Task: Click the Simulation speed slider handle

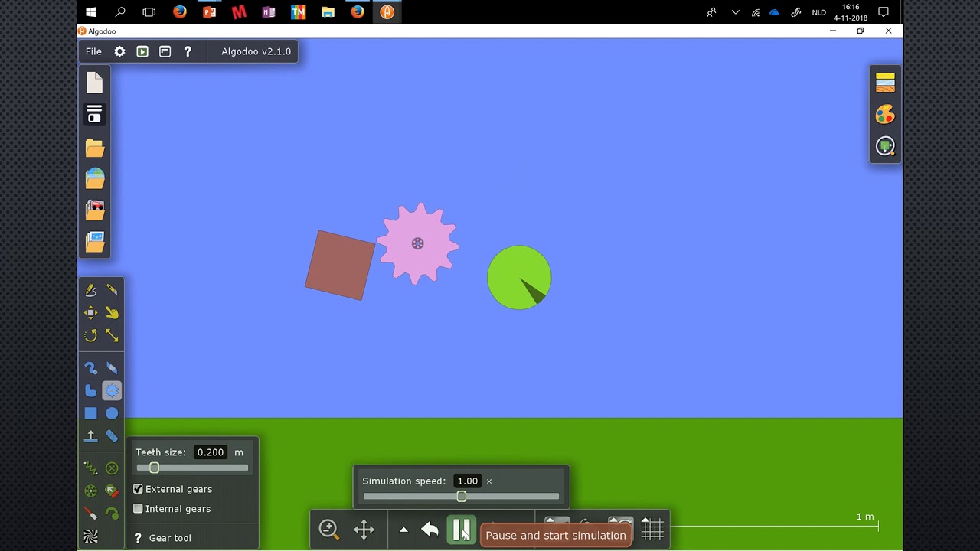Action: point(462,497)
